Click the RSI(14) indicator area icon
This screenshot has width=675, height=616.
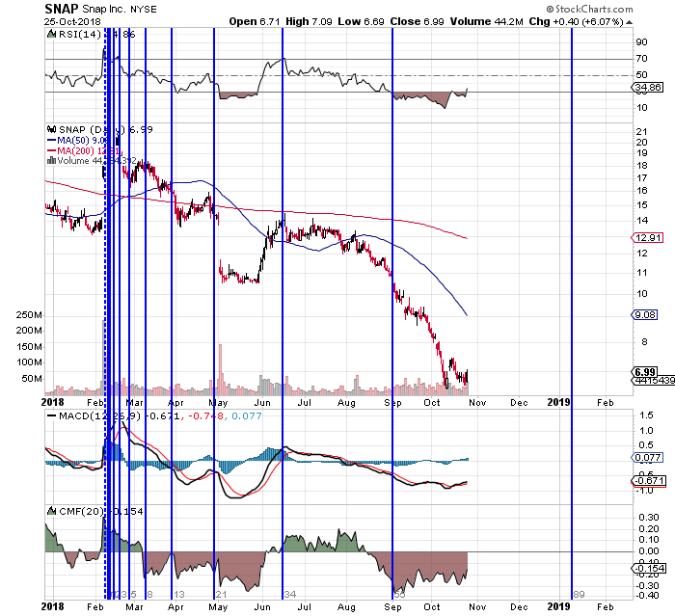tap(52, 34)
